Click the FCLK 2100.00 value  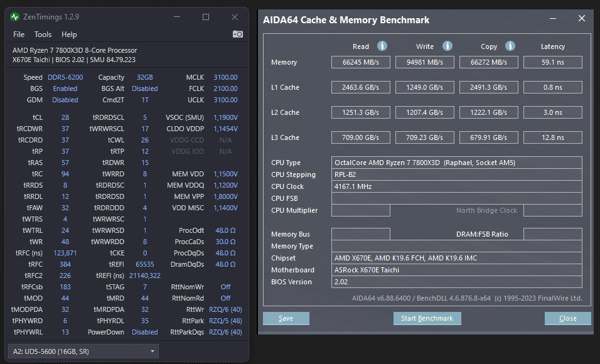(225, 88)
